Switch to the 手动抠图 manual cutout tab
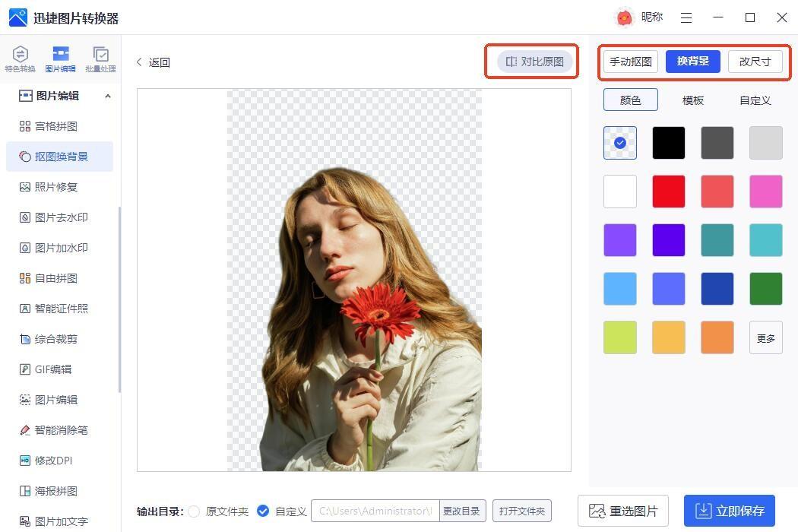 pyautogui.click(x=630, y=62)
